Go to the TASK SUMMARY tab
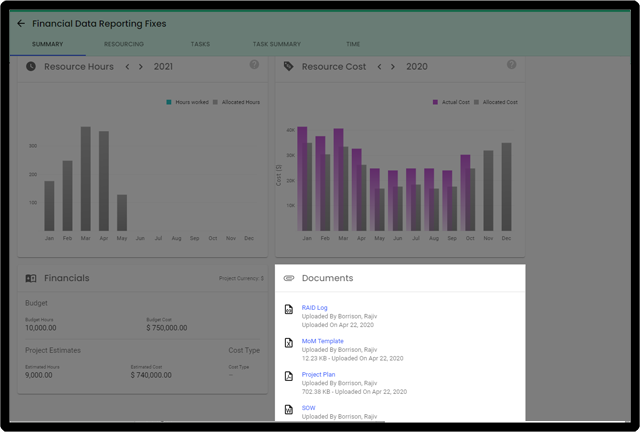Screen dimensions: 640x432 pyautogui.click(x=277, y=44)
